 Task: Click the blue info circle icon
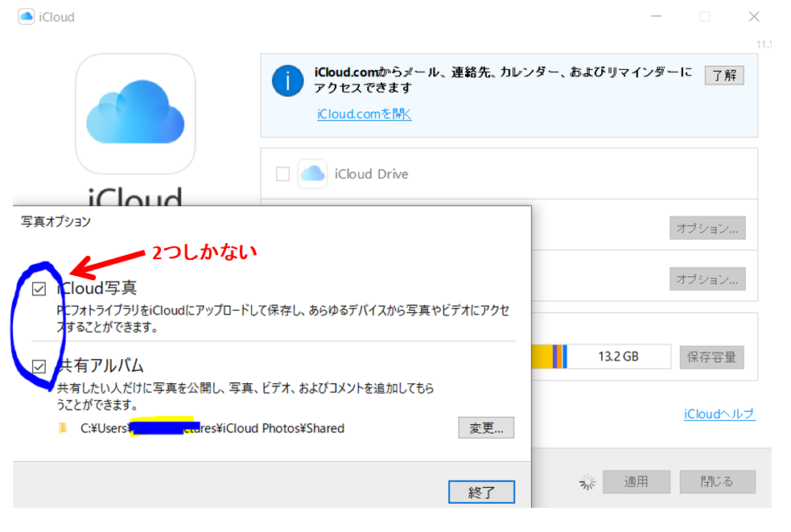(x=287, y=80)
